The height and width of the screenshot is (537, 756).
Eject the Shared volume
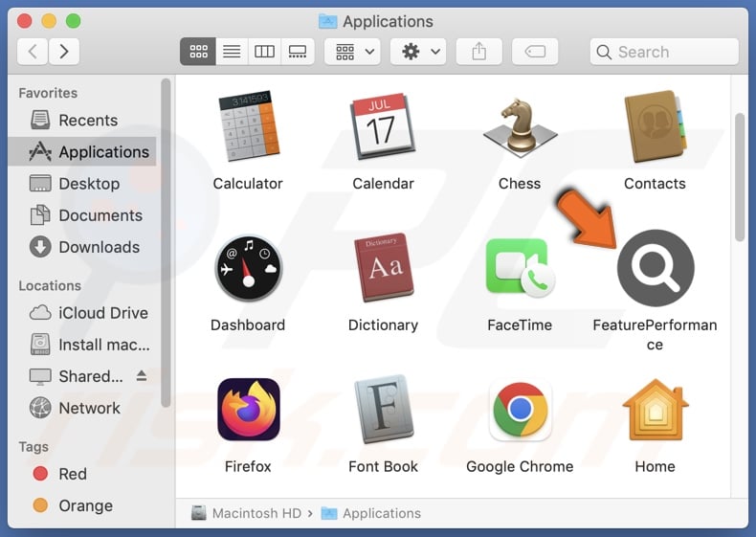tap(142, 375)
